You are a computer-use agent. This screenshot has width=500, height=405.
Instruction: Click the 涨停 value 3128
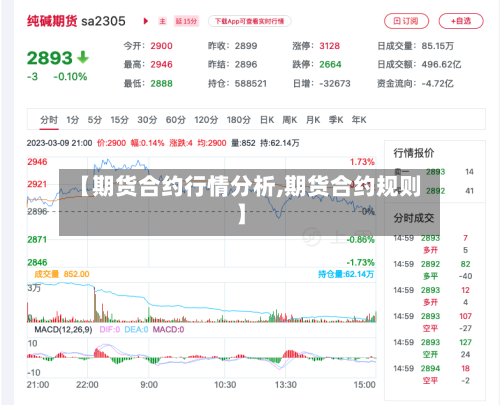pos(330,46)
